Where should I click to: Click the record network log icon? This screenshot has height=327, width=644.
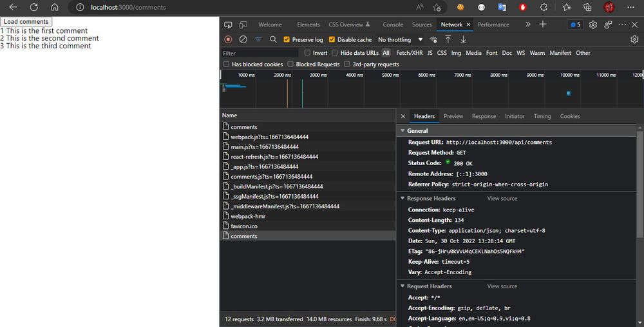coord(228,39)
